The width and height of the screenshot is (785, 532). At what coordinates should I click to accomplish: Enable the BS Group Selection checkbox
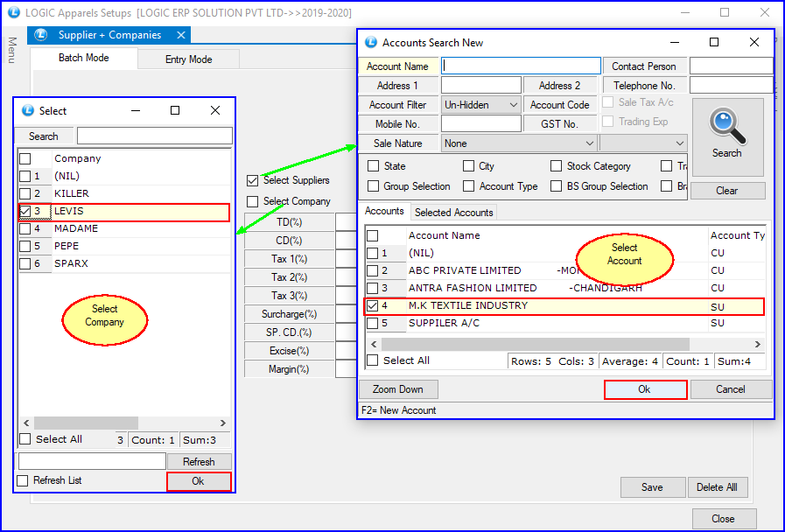557,186
